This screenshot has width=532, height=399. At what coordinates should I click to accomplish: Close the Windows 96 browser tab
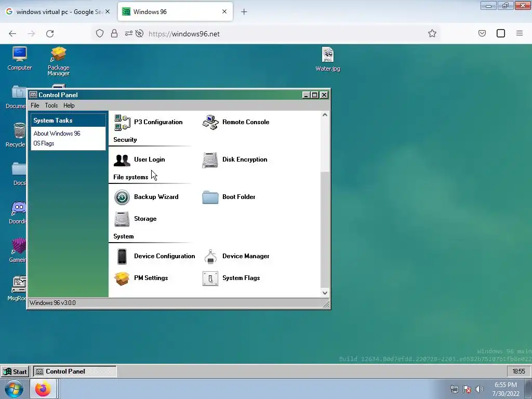tap(224, 12)
